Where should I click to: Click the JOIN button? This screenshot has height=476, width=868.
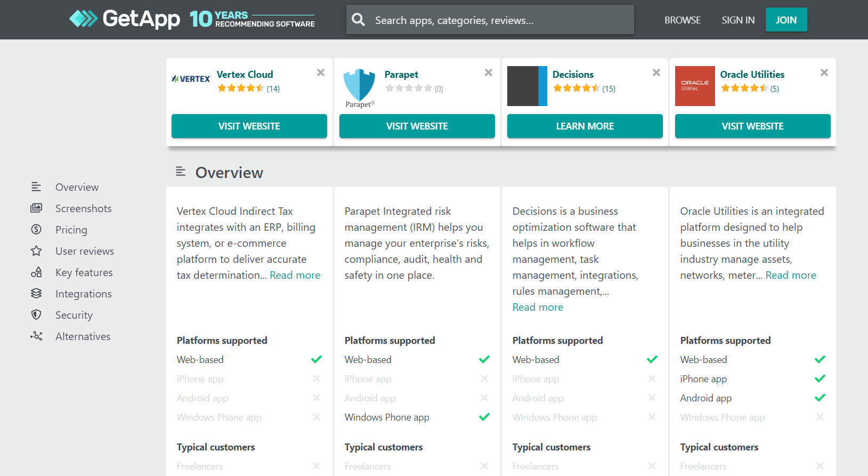786,20
